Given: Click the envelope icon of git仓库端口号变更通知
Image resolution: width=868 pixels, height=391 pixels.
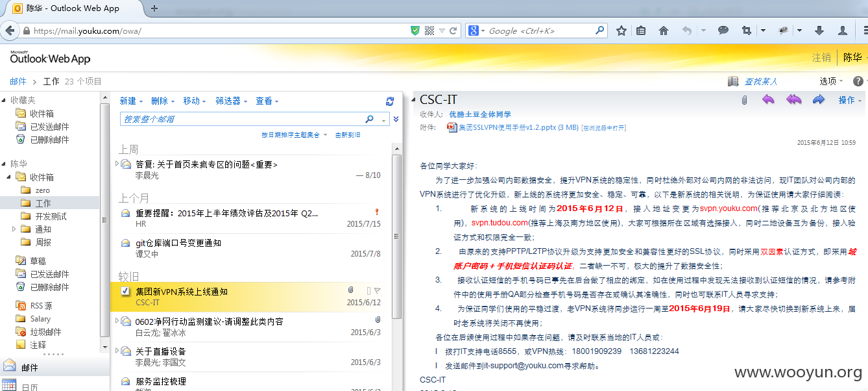Looking at the screenshot, I should 126,243.
